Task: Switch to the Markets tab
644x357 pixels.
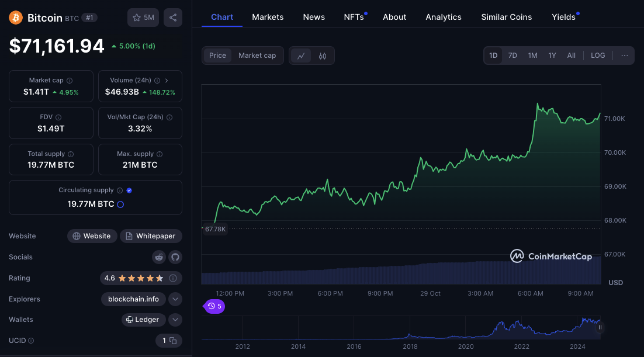Action: click(268, 18)
